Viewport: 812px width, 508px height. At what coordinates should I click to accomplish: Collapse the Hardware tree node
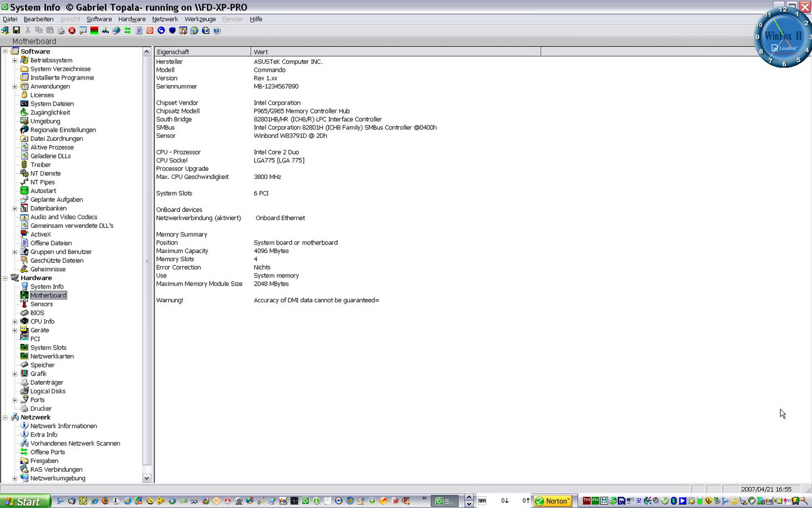tap(5, 278)
